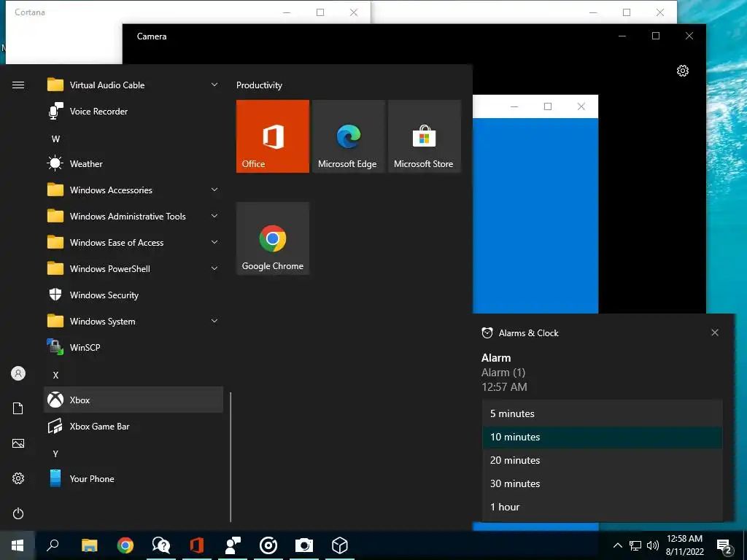Viewport: 747px width, 560px height.
Task: Jump to letter X in the app list
Action: pos(55,376)
